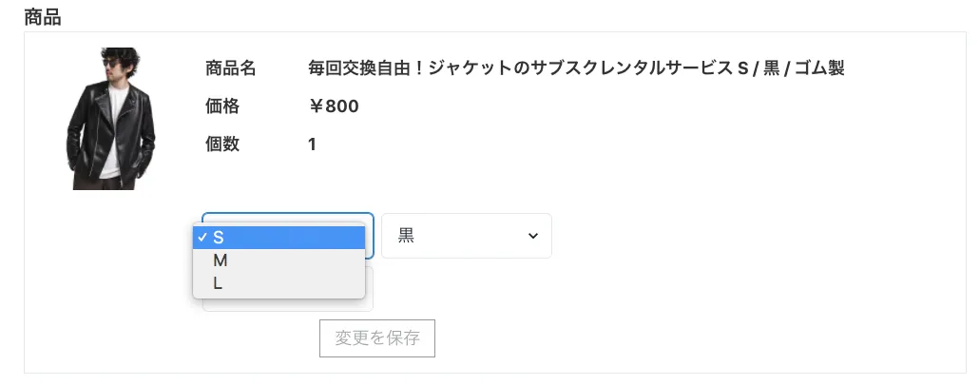Click the 商品 section heading
Viewport: 980px width, 385px height.
click(43, 17)
